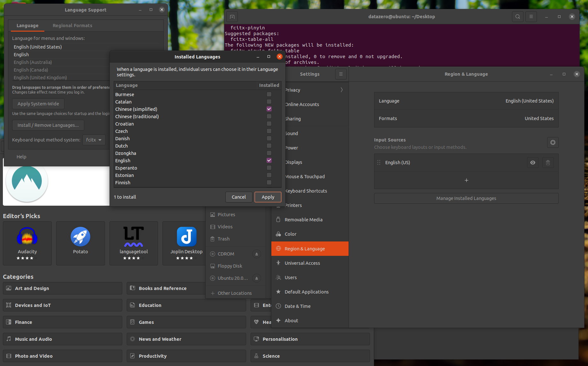The height and width of the screenshot is (366, 588).
Task: Select Region & Language in sidebar
Action: point(310,249)
